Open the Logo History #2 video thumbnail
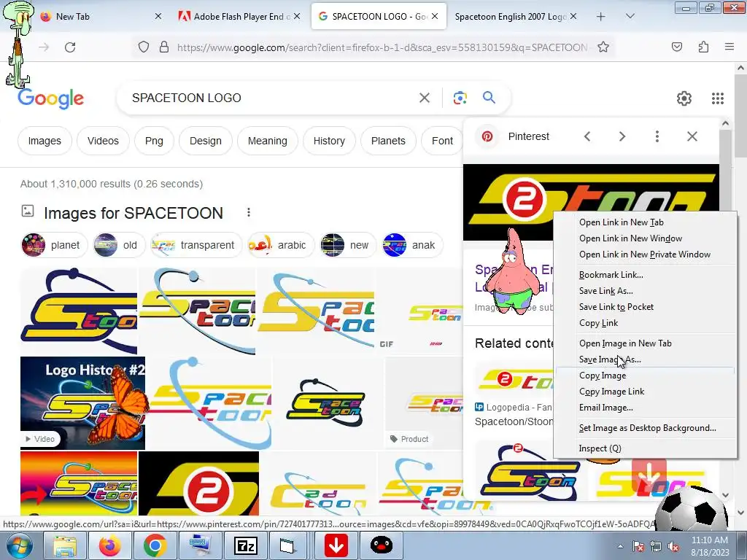This screenshot has width=747, height=560. pos(82,402)
